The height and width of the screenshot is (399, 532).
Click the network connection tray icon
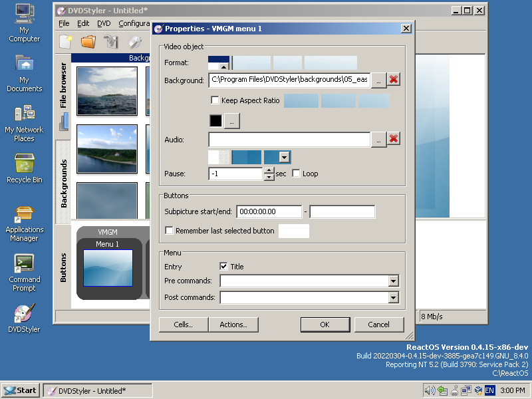[x=466, y=390]
